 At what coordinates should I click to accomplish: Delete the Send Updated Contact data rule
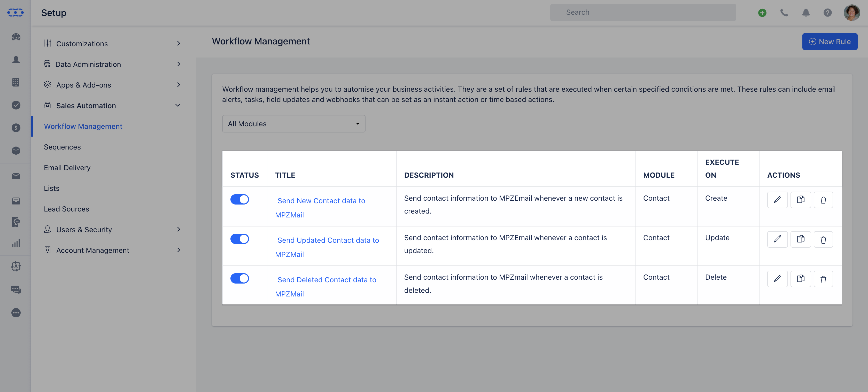[823, 239]
